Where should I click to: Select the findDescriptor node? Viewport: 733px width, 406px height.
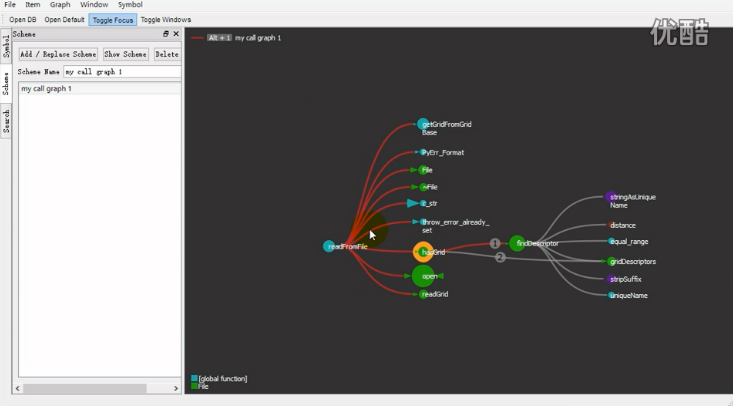[x=517, y=243]
